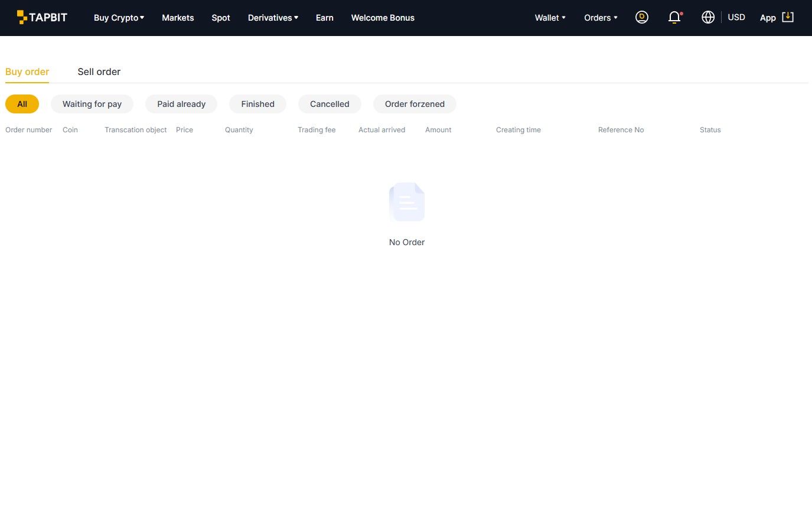Filter orders by Paid already

[181, 104]
